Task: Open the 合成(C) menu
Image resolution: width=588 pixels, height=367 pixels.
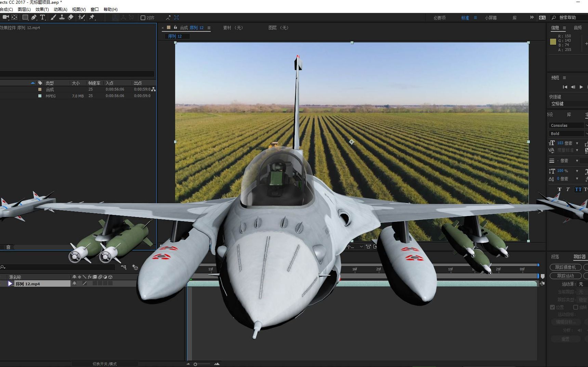Action: [6, 10]
